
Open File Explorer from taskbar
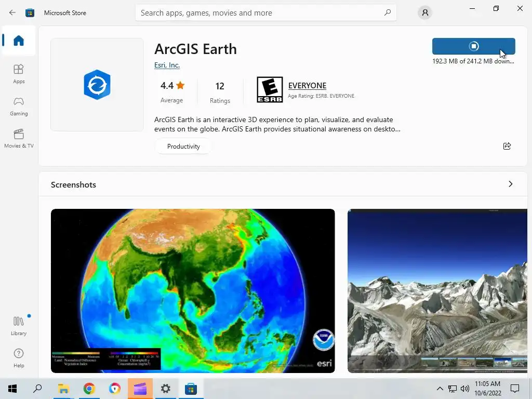coord(63,389)
